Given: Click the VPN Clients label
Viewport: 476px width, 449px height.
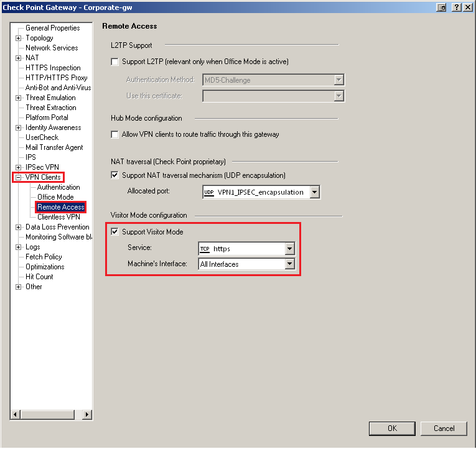Looking at the screenshot, I should click(x=43, y=177).
